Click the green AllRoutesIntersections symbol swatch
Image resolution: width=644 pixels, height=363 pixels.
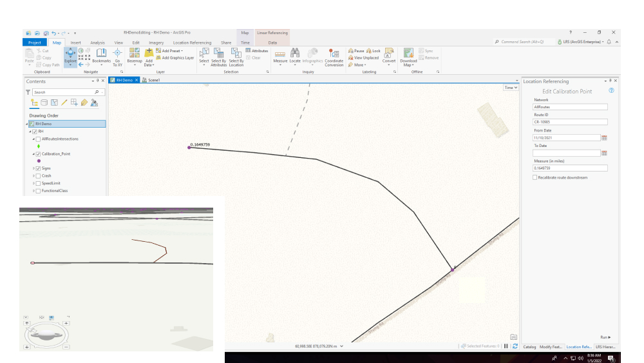(x=39, y=146)
